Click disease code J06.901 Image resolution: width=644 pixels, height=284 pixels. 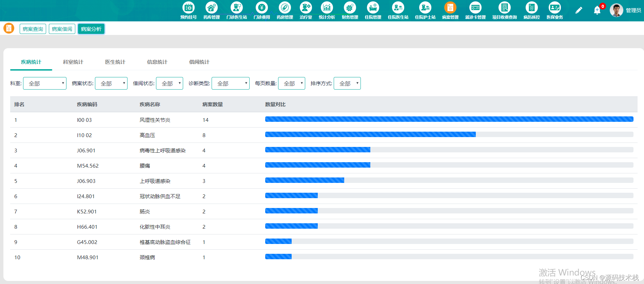(x=86, y=151)
